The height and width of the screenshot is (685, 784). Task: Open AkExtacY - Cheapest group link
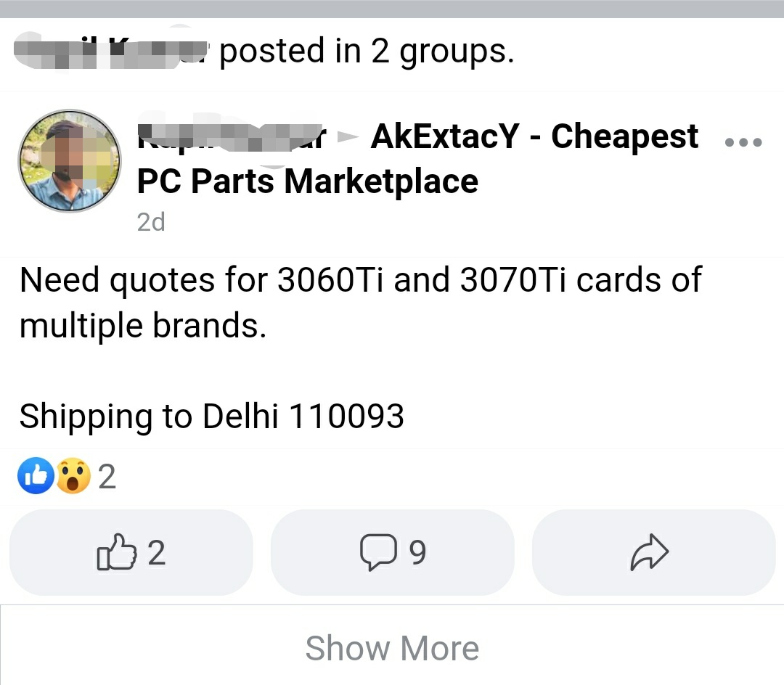click(x=534, y=136)
